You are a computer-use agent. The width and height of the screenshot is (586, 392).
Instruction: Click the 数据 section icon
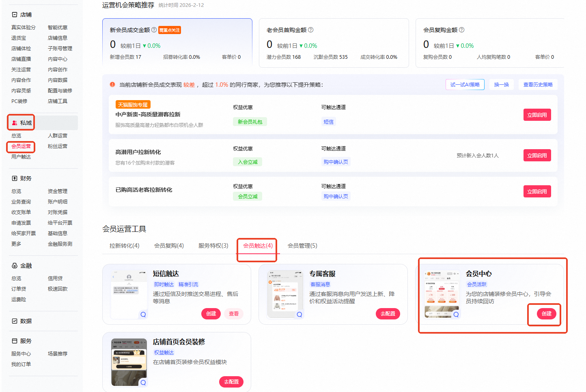click(x=15, y=321)
